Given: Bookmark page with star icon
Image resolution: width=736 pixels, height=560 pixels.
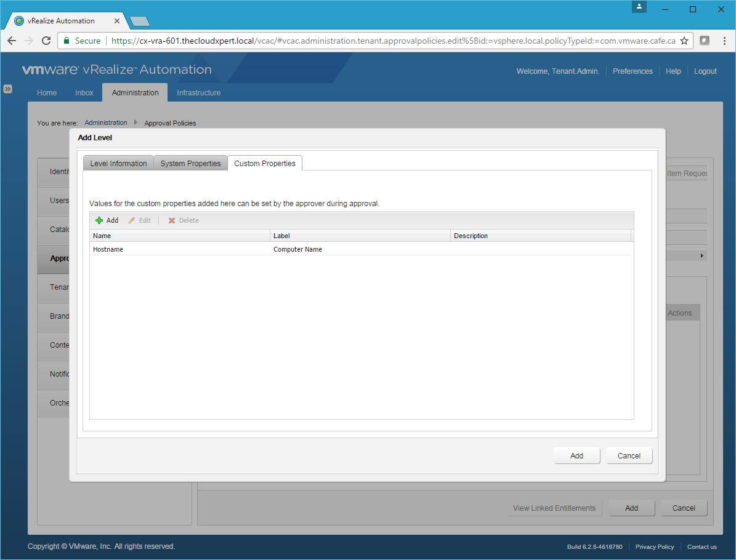Looking at the screenshot, I should [x=684, y=41].
